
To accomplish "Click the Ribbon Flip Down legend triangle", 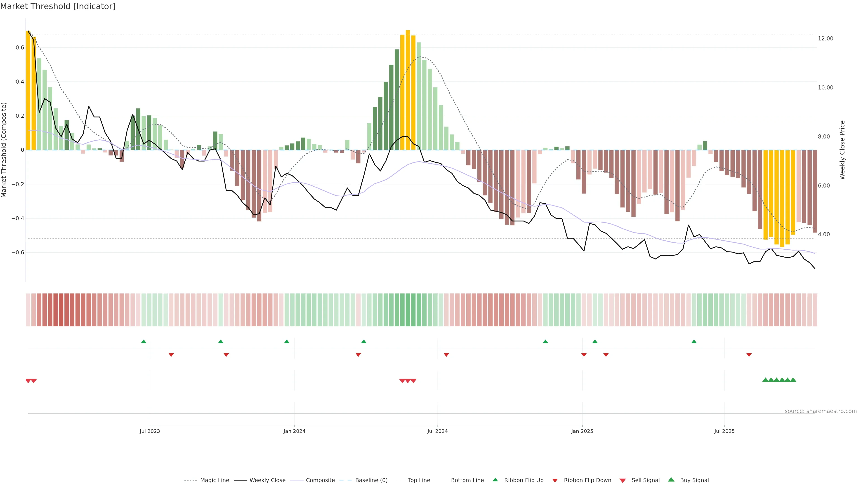I will (555, 481).
